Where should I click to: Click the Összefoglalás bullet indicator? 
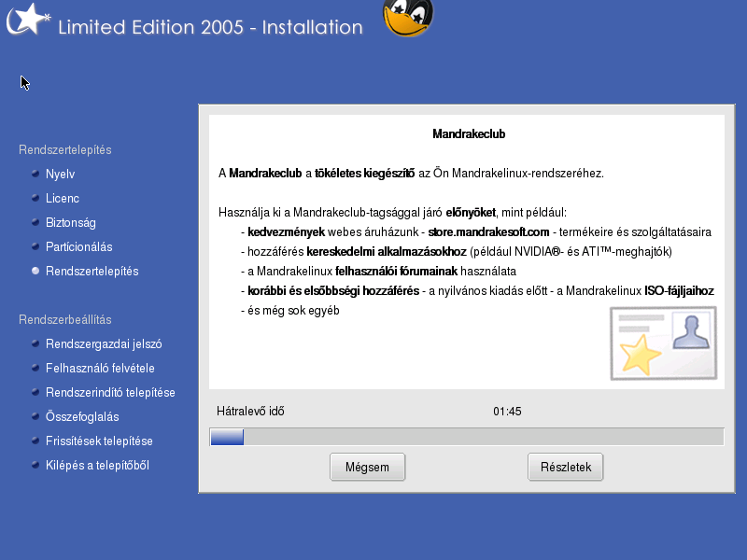click(35, 416)
